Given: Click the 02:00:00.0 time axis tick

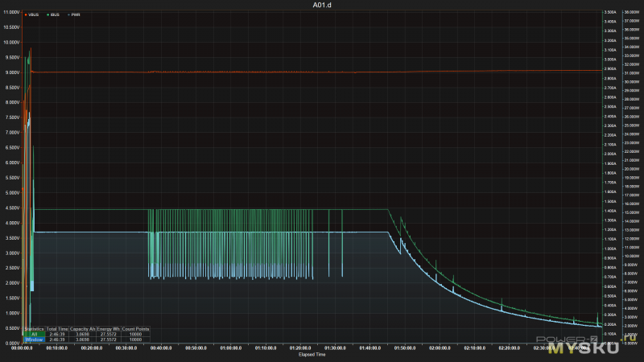Looking at the screenshot, I should pos(440,348).
